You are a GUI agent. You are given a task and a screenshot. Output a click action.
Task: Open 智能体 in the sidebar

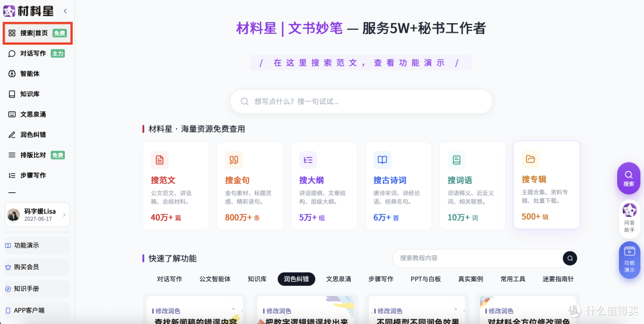click(x=38, y=74)
